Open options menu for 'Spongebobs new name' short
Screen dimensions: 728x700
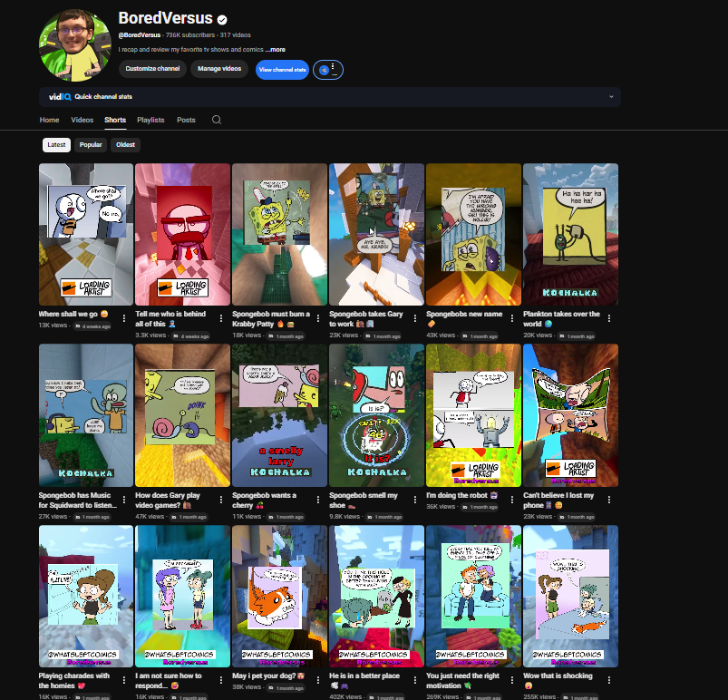pyautogui.click(x=512, y=318)
